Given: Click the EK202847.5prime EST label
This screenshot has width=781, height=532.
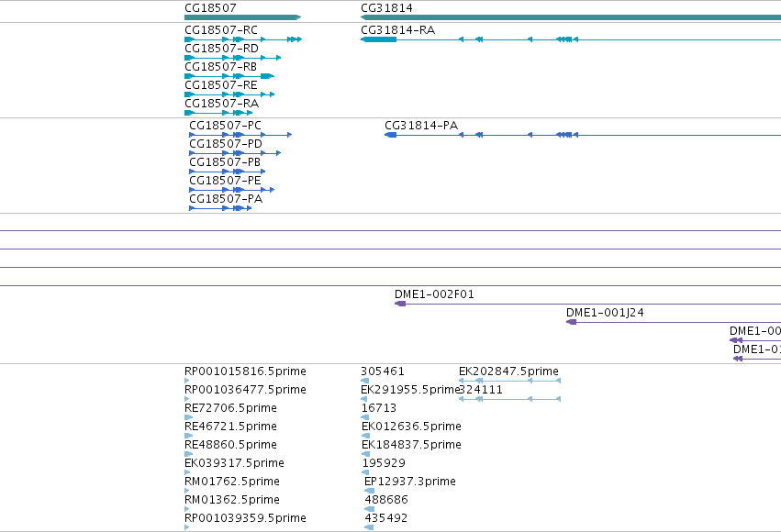Looking at the screenshot, I should coord(509,371).
